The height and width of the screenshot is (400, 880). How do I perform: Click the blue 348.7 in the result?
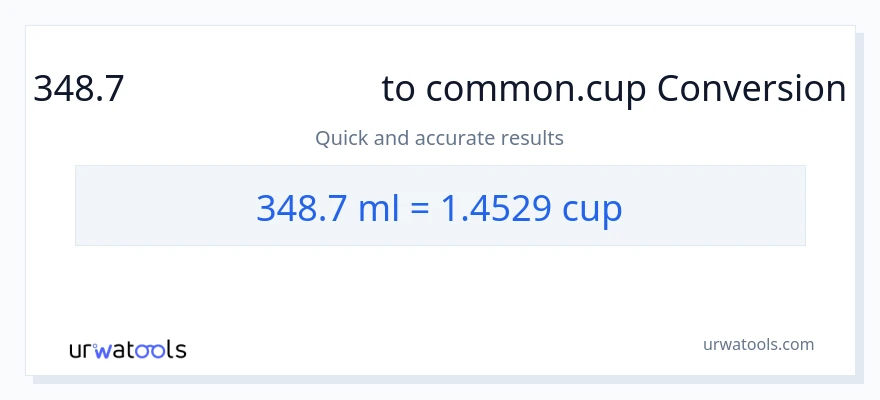tap(301, 207)
